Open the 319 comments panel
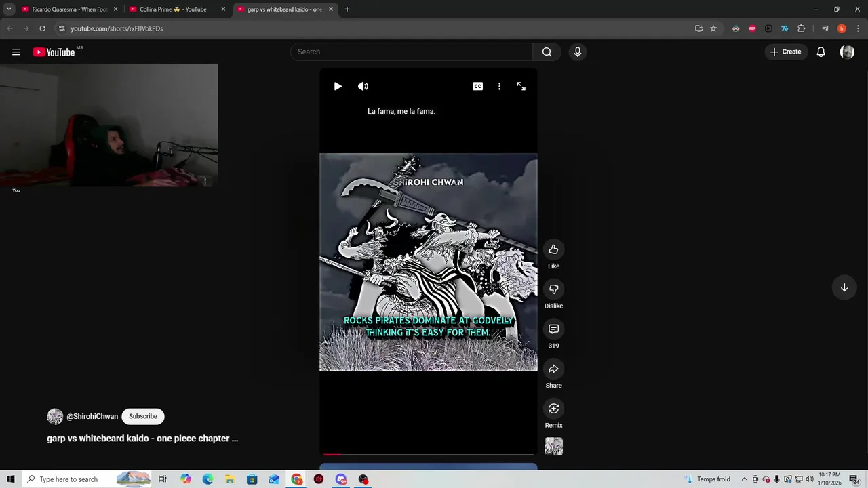 pyautogui.click(x=553, y=329)
